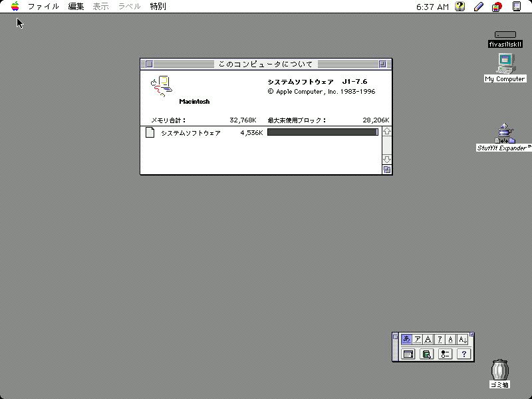Click the このコンピュータについて title bar
The height and width of the screenshot is (399, 532).
point(266,64)
